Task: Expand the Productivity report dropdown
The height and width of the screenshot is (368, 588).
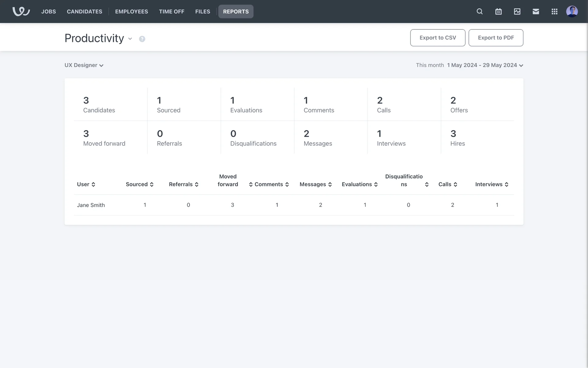Action: pyautogui.click(x=130, y=39)
